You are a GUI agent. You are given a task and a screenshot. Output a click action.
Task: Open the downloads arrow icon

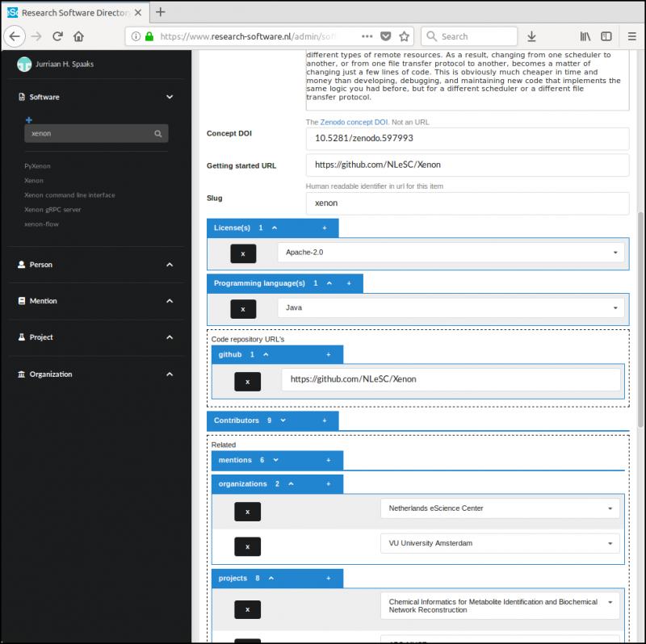531,36
